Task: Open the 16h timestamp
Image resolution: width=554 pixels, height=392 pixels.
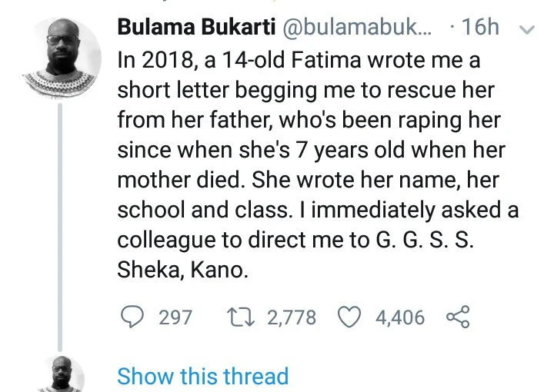Action: coord(482,28)
